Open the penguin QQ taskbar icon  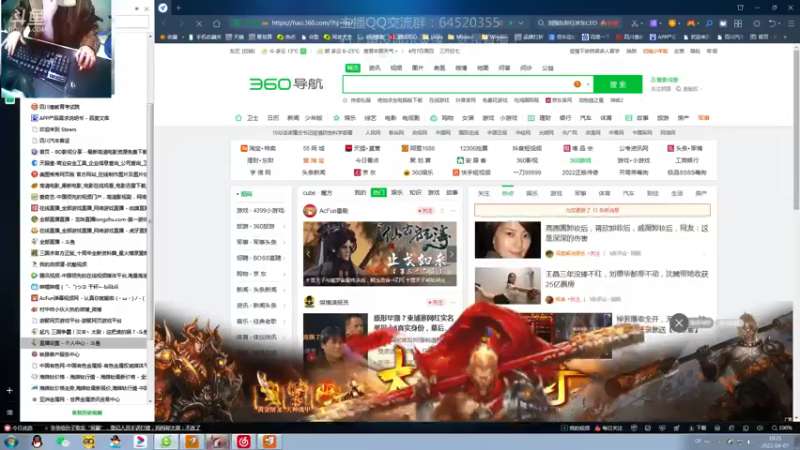[x=37, y=441]
